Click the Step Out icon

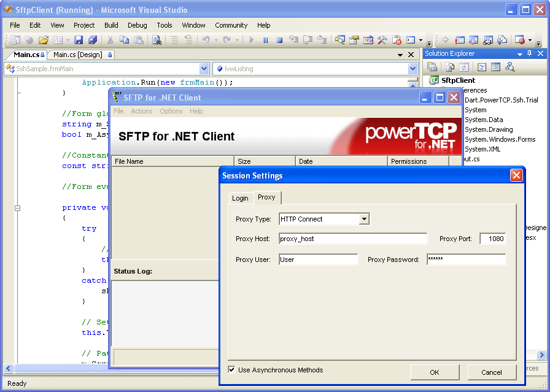(x=322, y=40)
